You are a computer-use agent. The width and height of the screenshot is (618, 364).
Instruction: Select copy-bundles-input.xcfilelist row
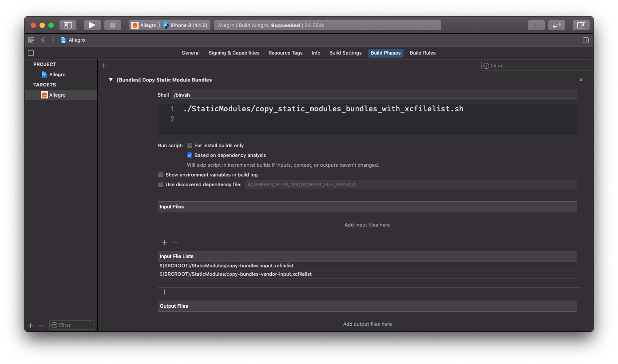(x=368, y=266)
